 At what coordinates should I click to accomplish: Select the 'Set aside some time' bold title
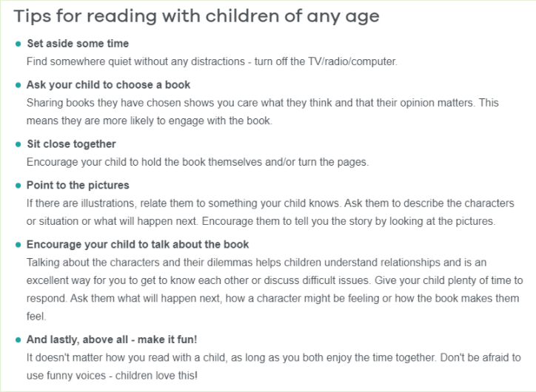coord(78,44)
